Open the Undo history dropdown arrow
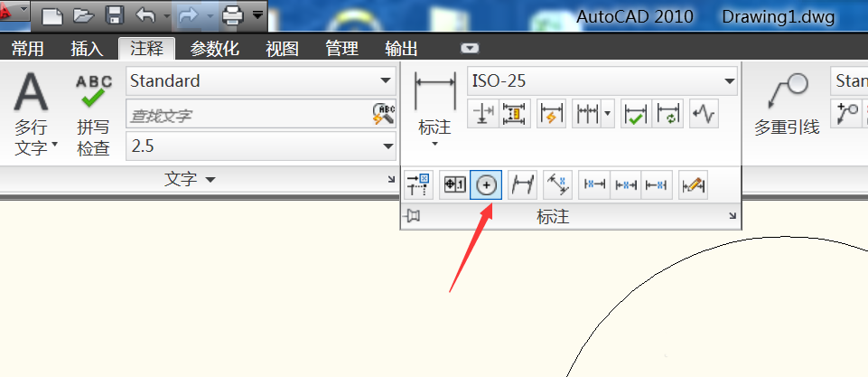 (166, 15)
